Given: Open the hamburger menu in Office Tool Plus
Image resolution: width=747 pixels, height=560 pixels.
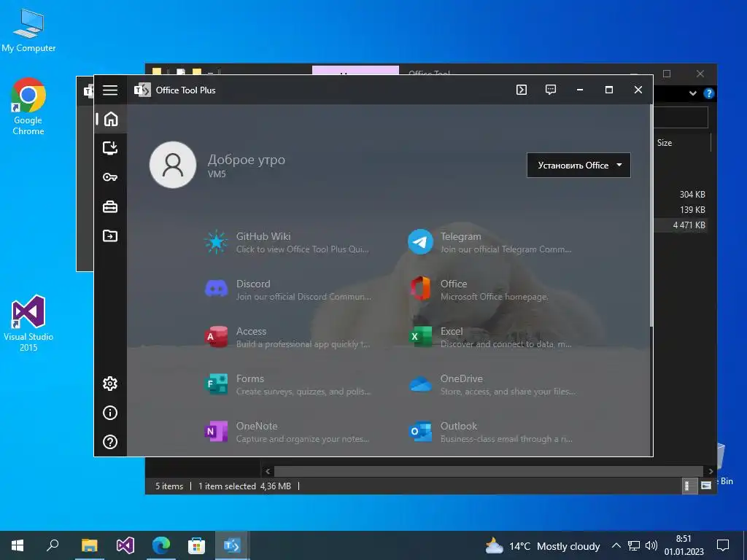Looking at the screenshot, I should point(110,90).
